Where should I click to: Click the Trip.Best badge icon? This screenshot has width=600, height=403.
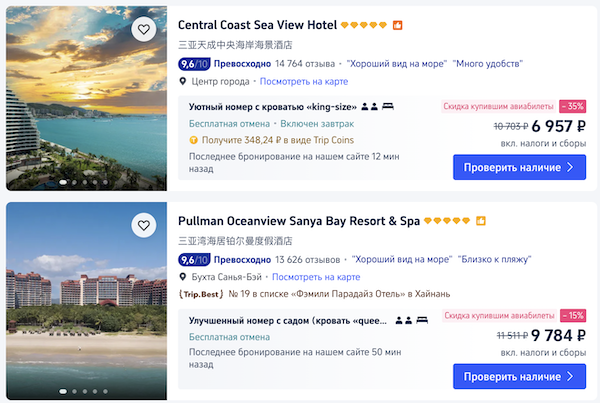200,294
